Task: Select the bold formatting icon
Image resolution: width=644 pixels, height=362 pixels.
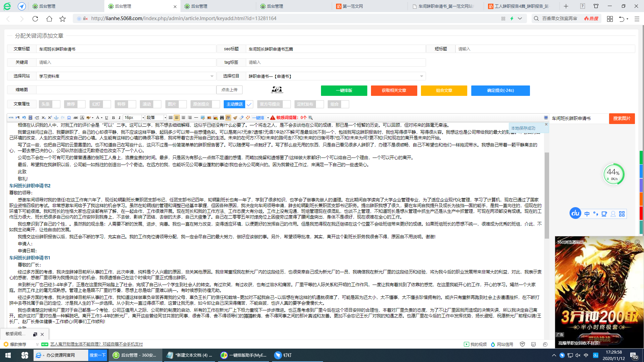Action: coord(113,118)
